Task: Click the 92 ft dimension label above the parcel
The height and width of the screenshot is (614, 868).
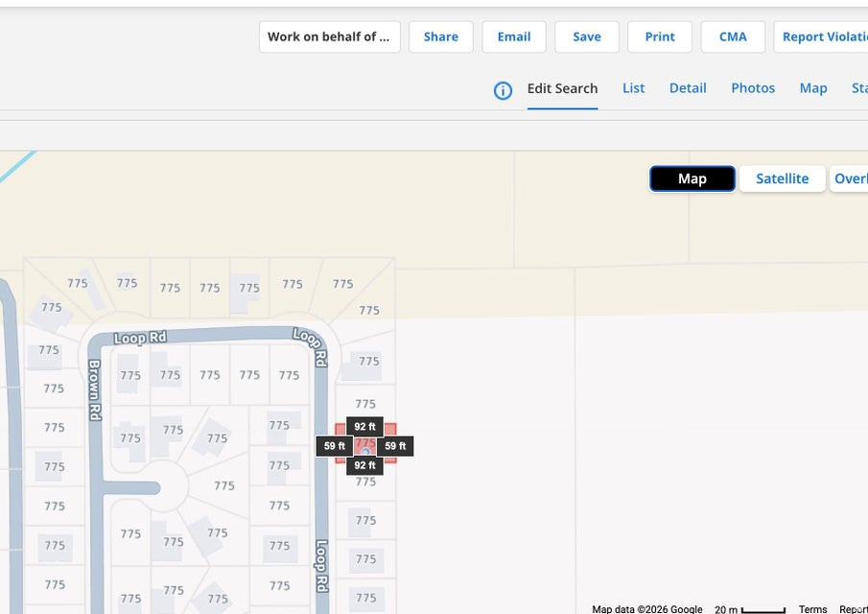Action: pos(364,425)
